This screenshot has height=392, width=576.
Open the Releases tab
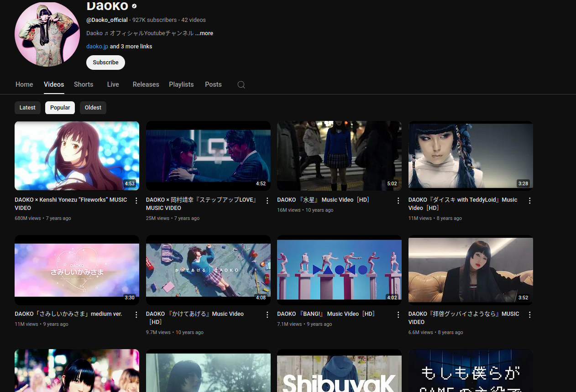tap(146, 84)
